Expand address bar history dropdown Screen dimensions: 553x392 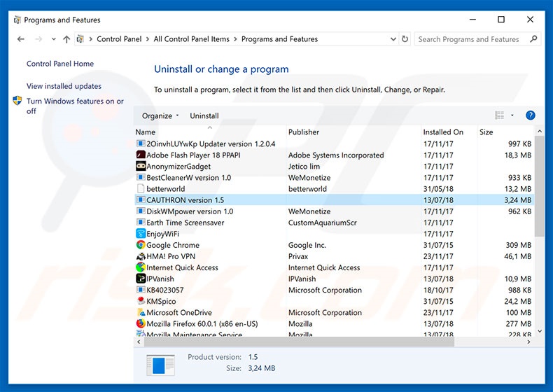pyautogui.click(x=393, y=39)
